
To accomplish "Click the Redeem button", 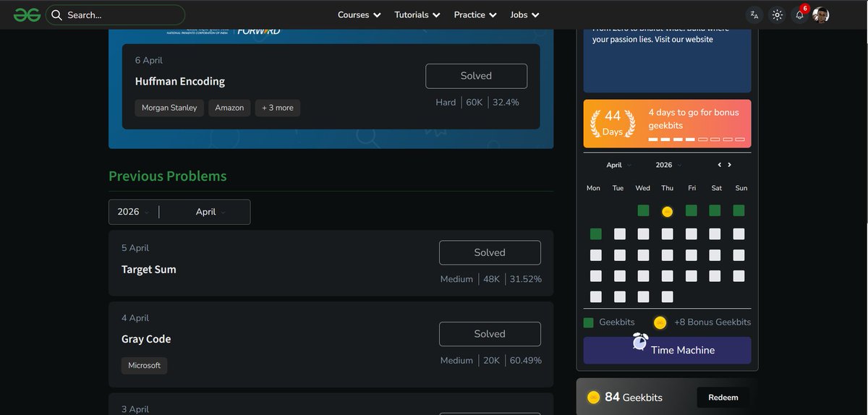I will pos(723,398).
